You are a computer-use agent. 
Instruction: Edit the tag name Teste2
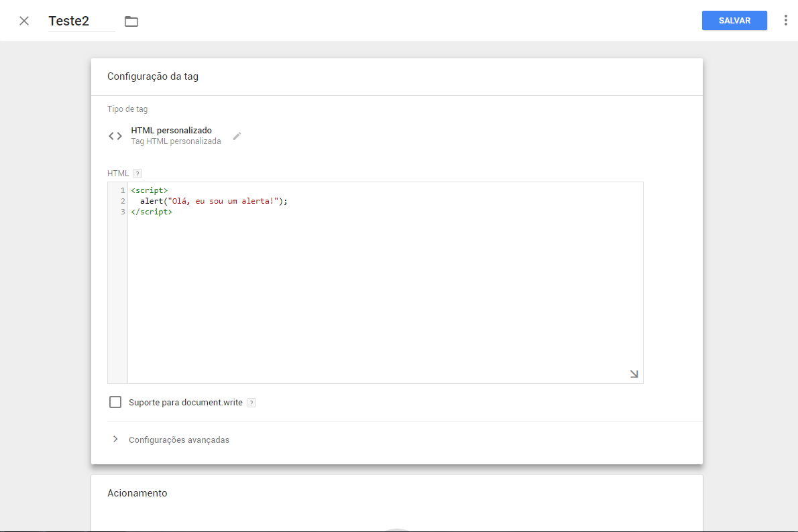(x=81, y=21)
